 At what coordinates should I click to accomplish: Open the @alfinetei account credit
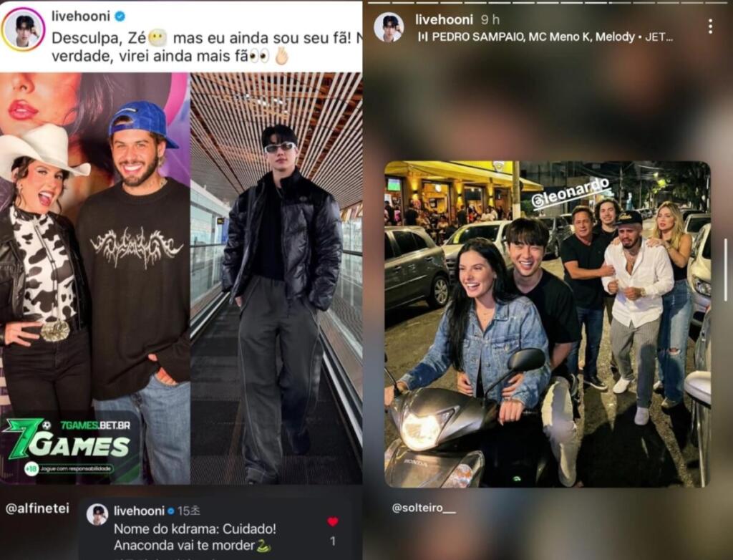point(37,508)
